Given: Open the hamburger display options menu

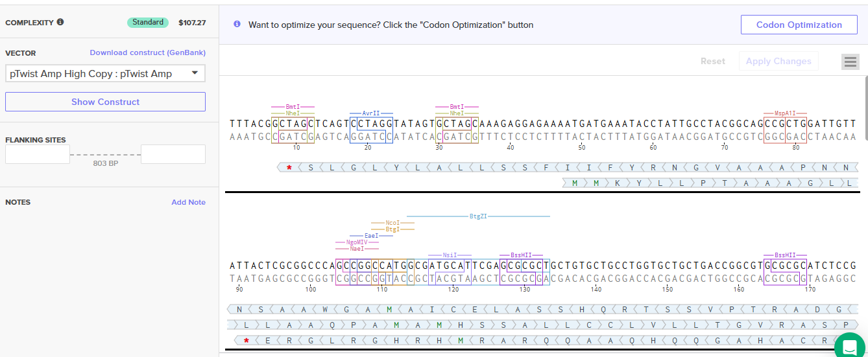Looking at the screenshot, I should [850, 62].
